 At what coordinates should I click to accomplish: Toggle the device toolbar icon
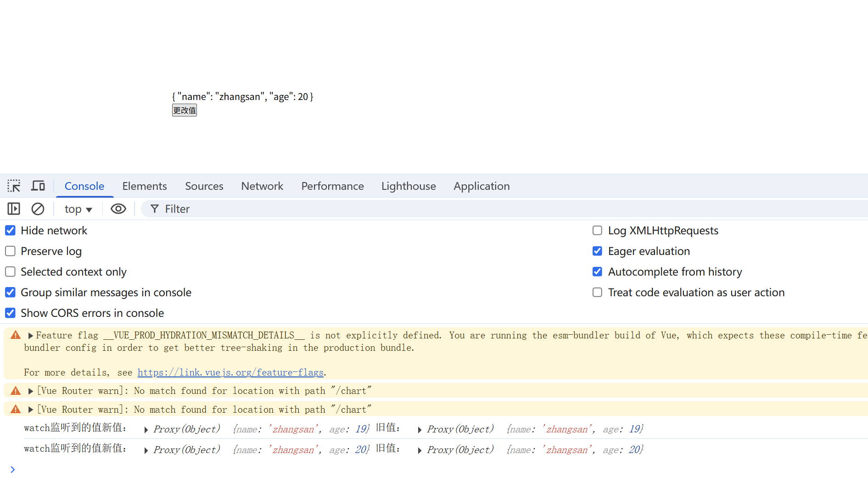(x=38, y=186)
